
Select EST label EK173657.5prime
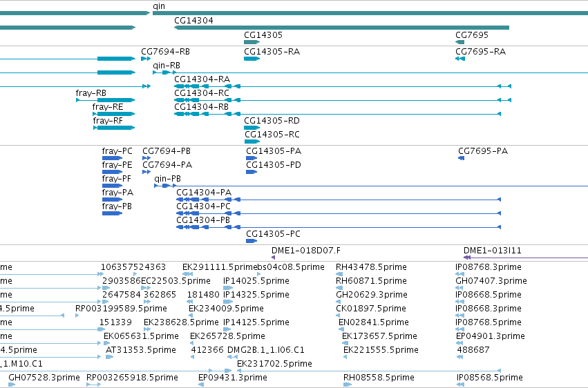coord(379,336)
